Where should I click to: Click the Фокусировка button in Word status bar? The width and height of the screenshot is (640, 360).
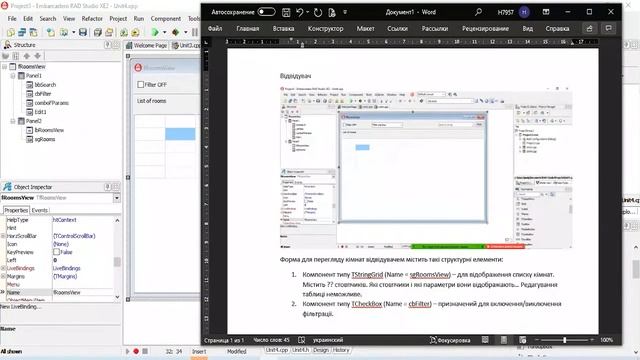click(x=450, y=340)
